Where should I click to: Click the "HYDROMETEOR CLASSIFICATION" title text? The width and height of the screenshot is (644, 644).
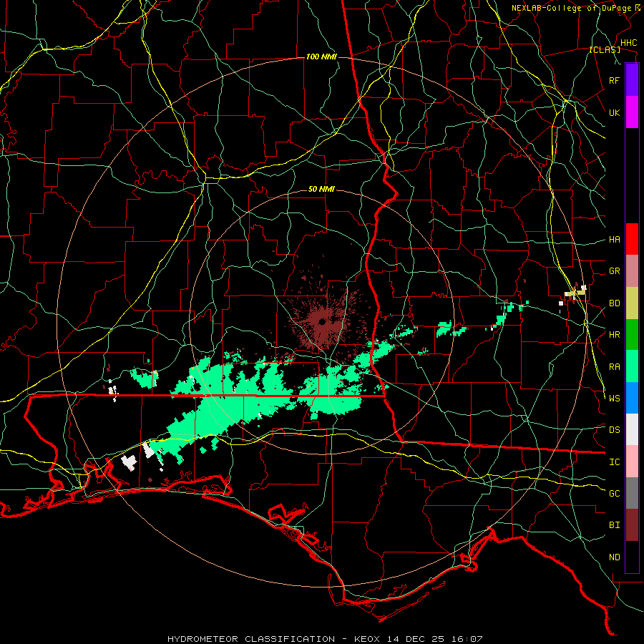[251, 639]
